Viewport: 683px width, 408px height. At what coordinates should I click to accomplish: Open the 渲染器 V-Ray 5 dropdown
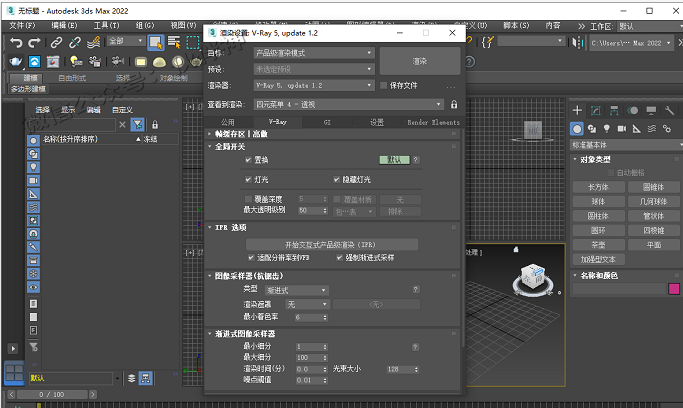(x=314, y=85)
